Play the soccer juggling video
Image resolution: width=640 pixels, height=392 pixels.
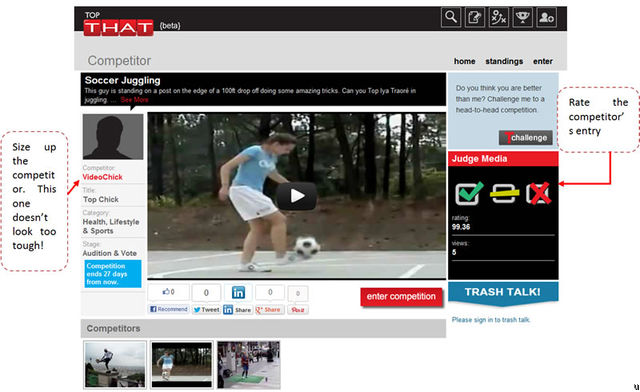297,196
